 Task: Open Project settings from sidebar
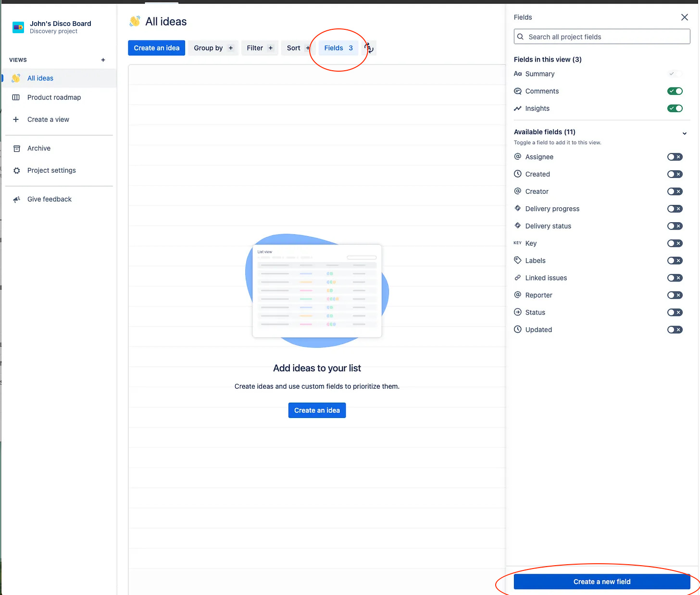[59, 170]
